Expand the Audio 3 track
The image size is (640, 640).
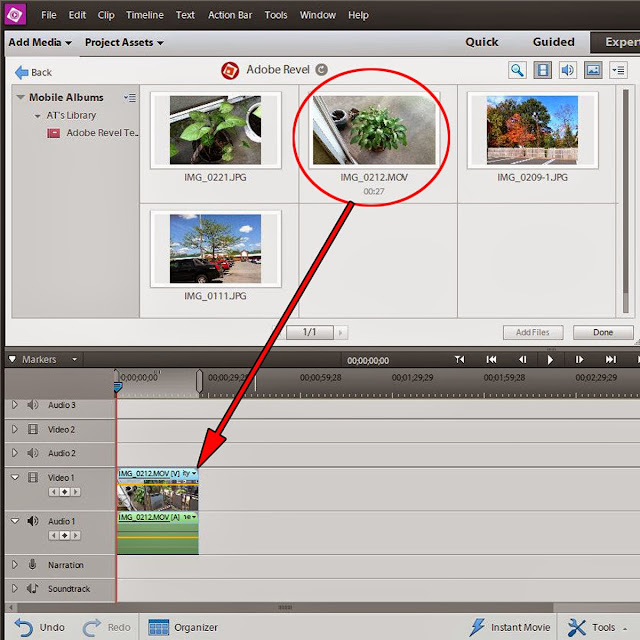coord(15,405)
